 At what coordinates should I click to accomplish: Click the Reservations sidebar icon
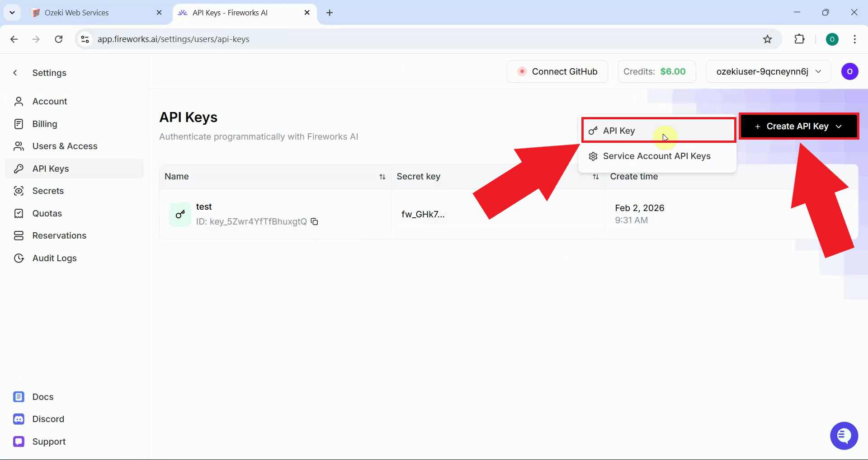18,235
